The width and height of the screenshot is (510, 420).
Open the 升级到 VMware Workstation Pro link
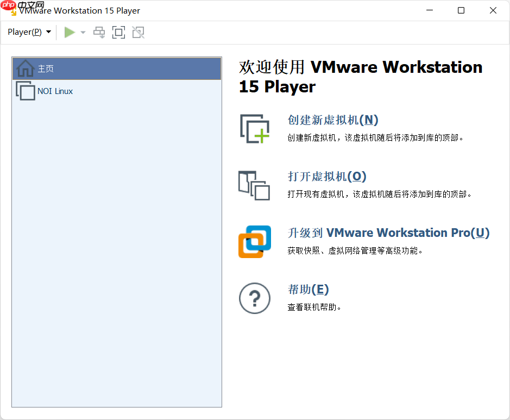387,233
